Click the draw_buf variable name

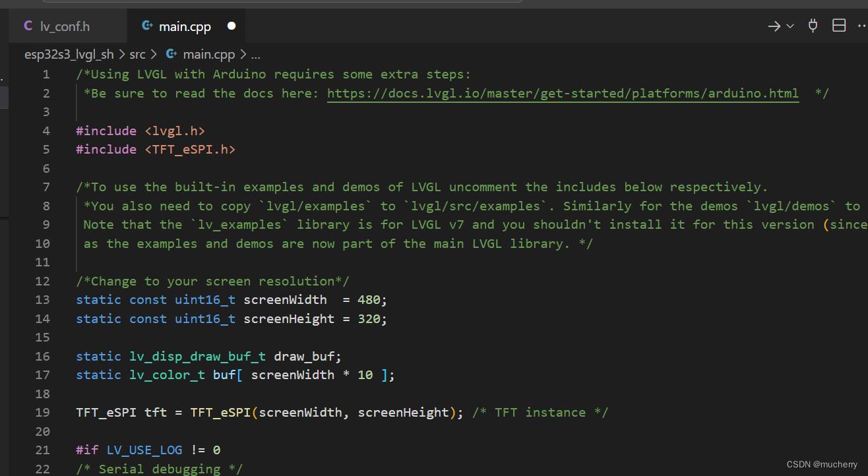(304, 357)
